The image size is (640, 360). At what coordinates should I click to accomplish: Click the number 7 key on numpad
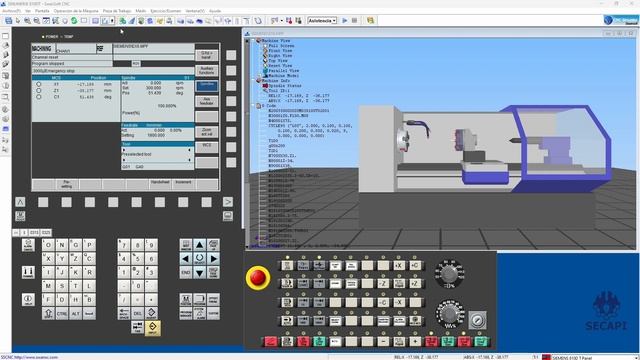point(124,245)
